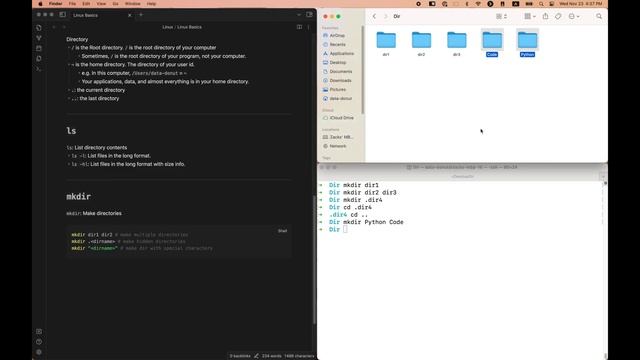Screen dimensions: 640x360
Task: Click Finder search icon
Action: click(599, 16)
